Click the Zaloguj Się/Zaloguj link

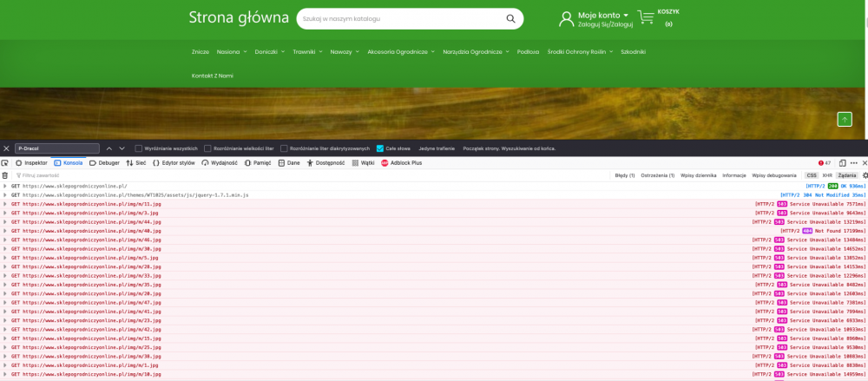pos(605,24)
